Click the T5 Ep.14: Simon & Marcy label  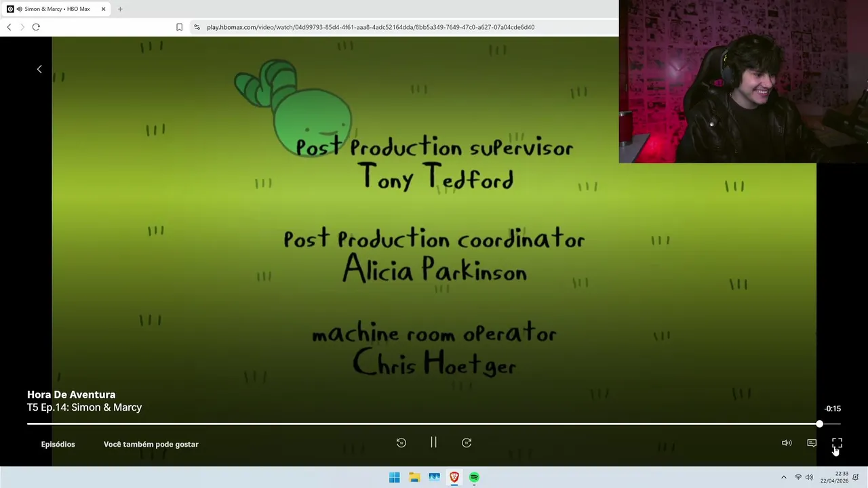[84, 407]
